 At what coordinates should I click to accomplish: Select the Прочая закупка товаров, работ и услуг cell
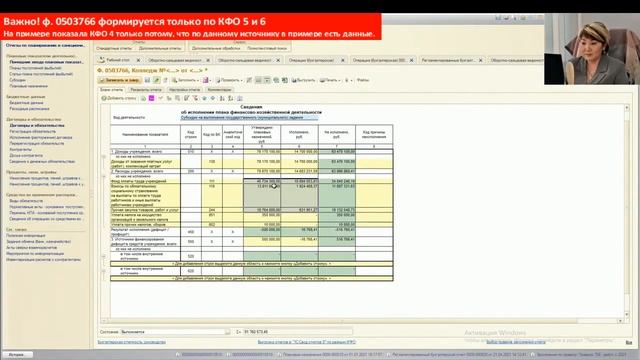(145, 210)
